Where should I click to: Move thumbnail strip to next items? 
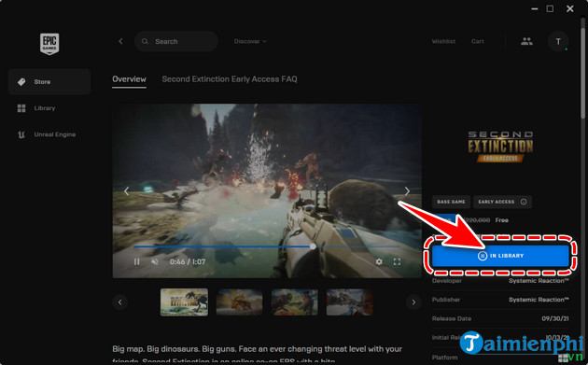[413, 302]
